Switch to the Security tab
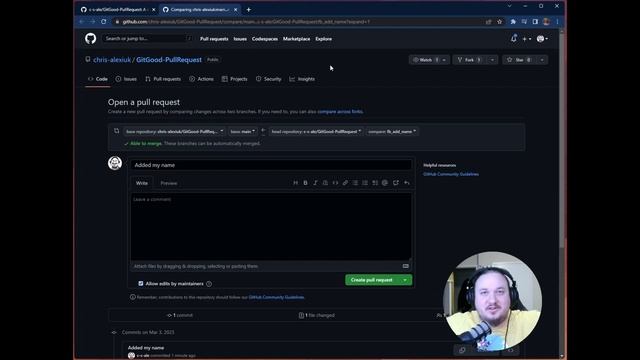 coord(268,79)
